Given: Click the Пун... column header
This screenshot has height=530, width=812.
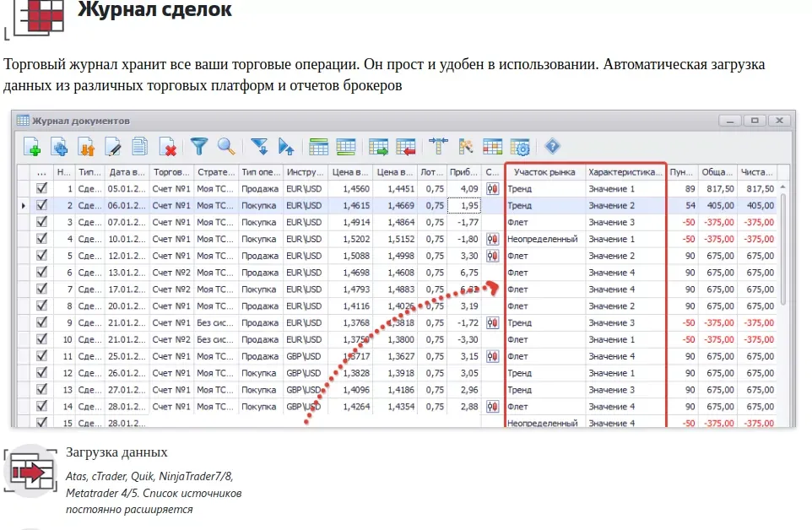Looking at the screenshot, I should point(681,172).
